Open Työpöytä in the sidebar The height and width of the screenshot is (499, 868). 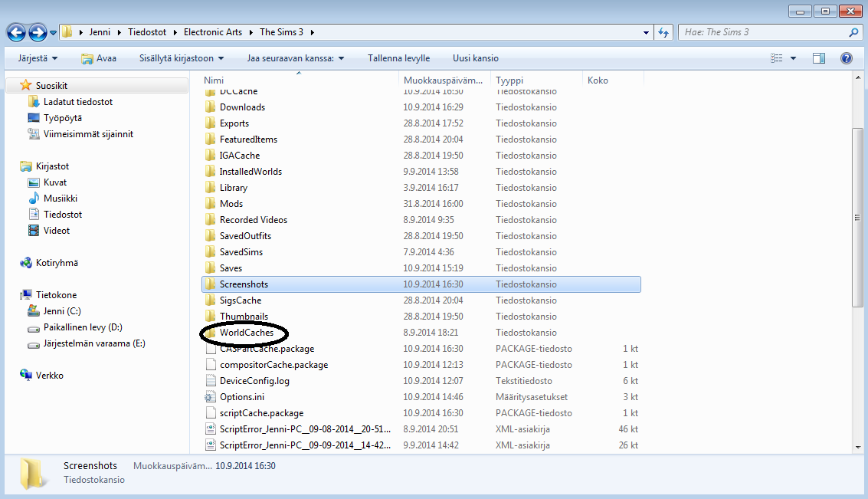click(x=63, y=117)
